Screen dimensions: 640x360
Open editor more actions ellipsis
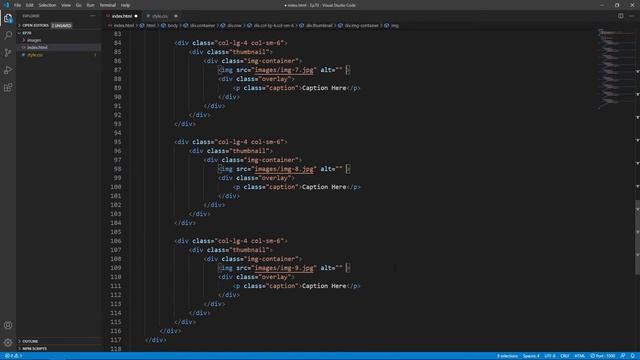(x=631, y=16)
